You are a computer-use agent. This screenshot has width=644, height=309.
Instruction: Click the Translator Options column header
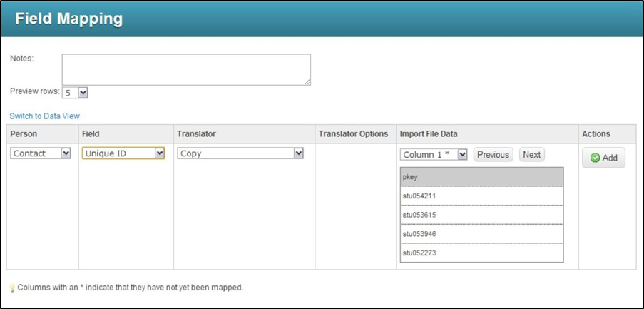coord(353,134)
